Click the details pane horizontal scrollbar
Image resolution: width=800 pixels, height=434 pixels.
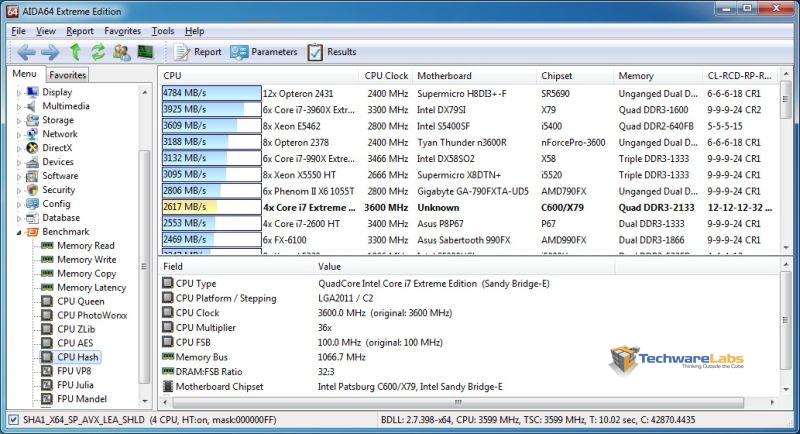coord(458,402)
